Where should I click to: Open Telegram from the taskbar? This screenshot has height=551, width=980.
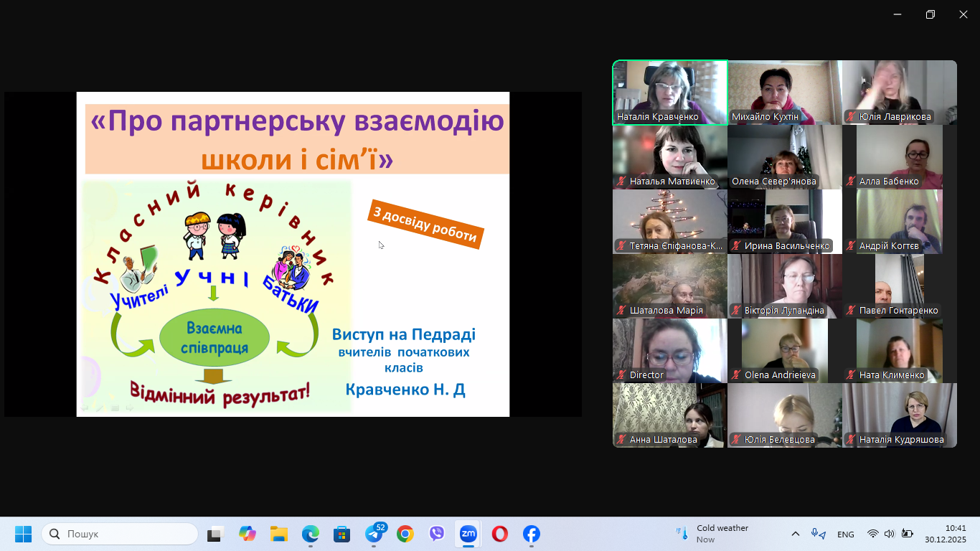[374, 534]
